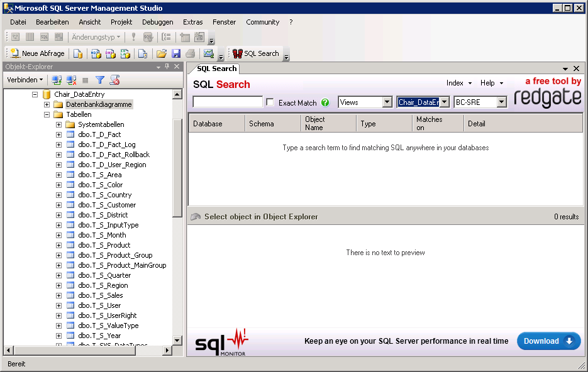Expand the Datenbankdiagramme folder
Screen dimensions: 588x372
pyautogui.click(x=47, y=104)
